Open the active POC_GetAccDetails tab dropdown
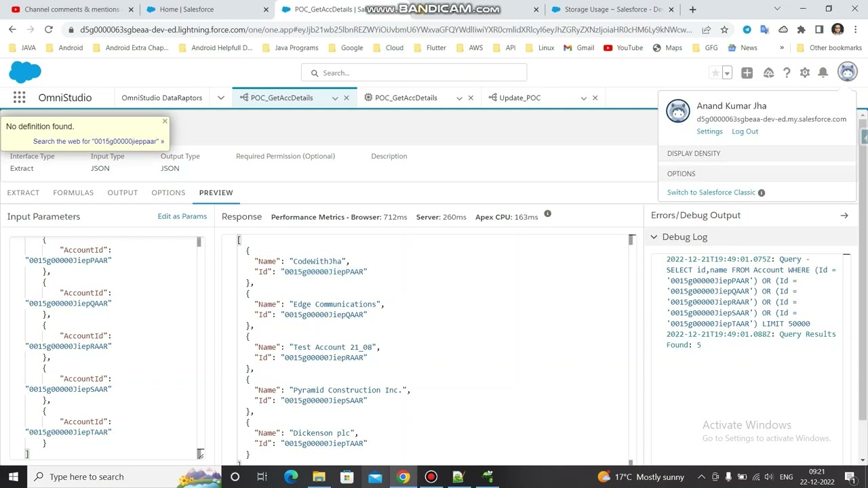The width and height of the screenshot is (868, 488). [x=335, y=98]
